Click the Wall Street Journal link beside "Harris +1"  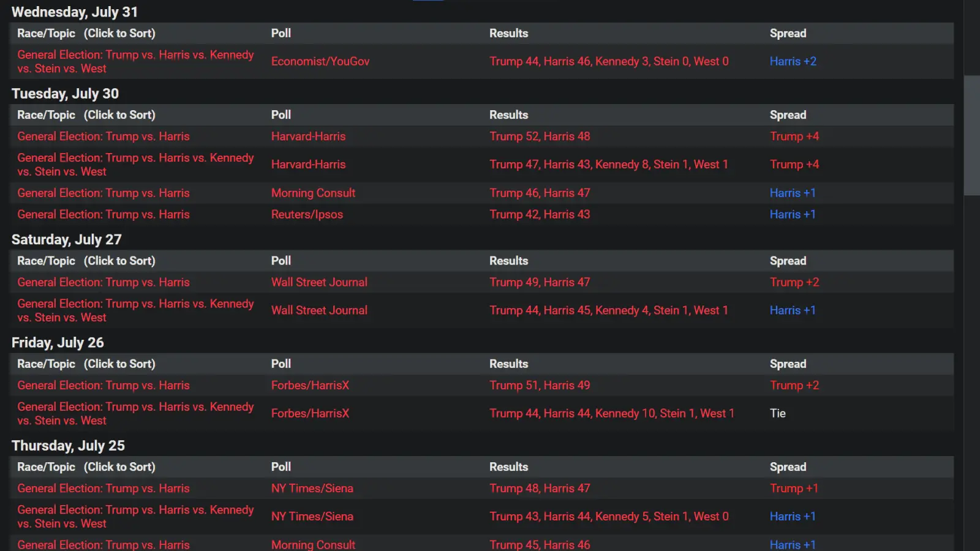319,310
